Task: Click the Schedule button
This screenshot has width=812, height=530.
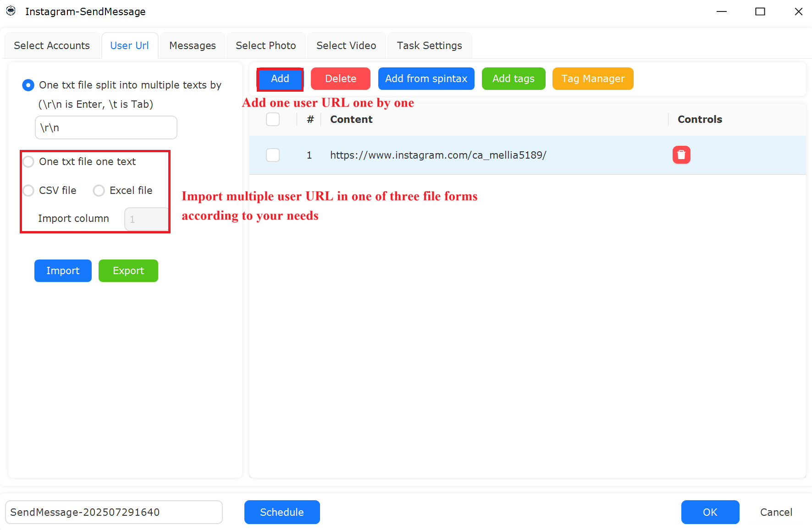Action: click(x=282, y=512)
